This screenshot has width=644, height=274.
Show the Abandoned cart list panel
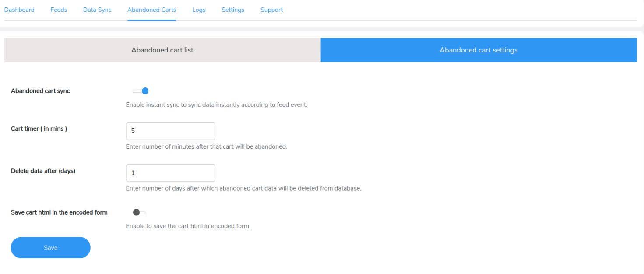click(162, 50)
